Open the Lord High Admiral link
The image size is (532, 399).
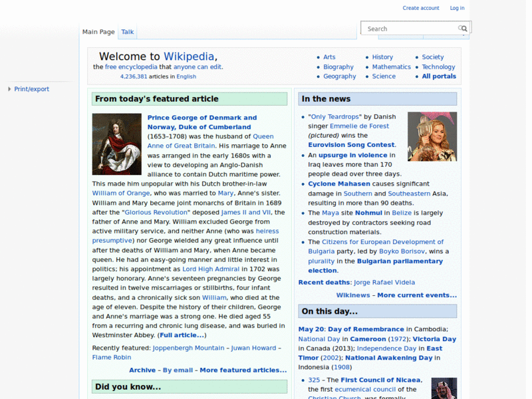[x=211, y=269]
